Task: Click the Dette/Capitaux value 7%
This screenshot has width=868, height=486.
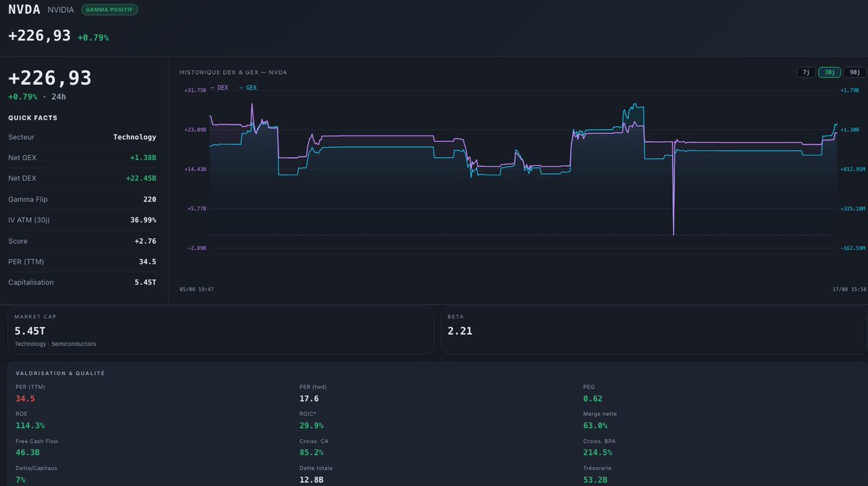Action: pos(20,480)
